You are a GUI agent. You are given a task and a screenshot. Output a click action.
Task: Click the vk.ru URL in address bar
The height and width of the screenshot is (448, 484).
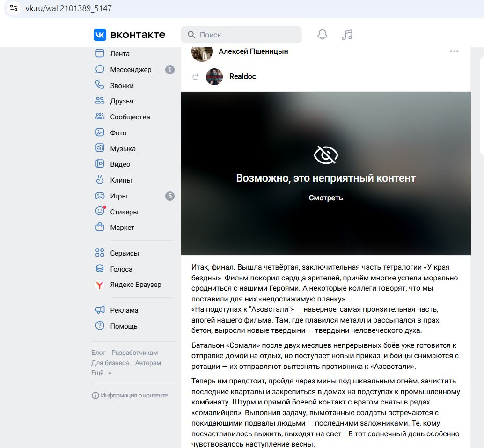[68, 8]
